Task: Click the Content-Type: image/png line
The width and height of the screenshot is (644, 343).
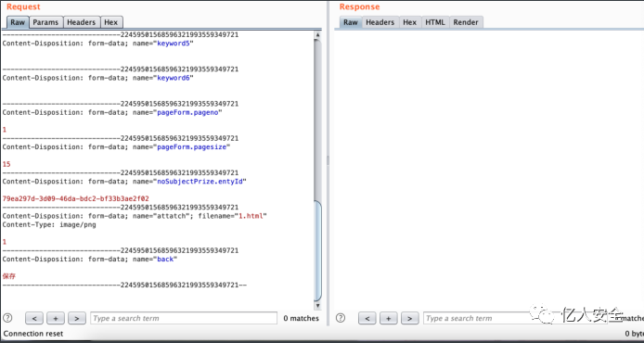Action: coord(49,224)
